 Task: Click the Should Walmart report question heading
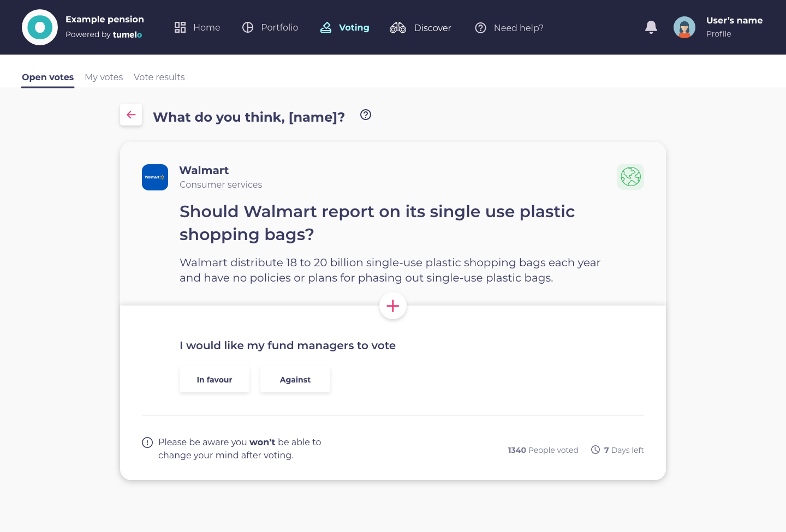pyautogui.click(x=377, y=223)
